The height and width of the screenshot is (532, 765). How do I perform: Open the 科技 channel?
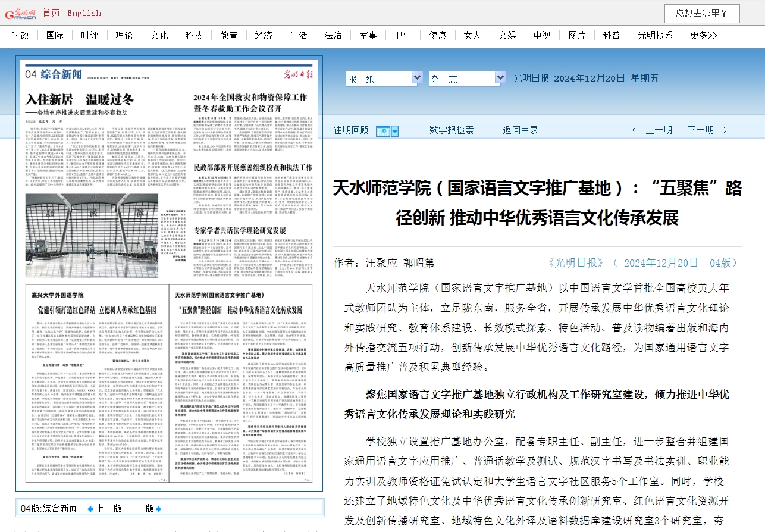point(194,35)
